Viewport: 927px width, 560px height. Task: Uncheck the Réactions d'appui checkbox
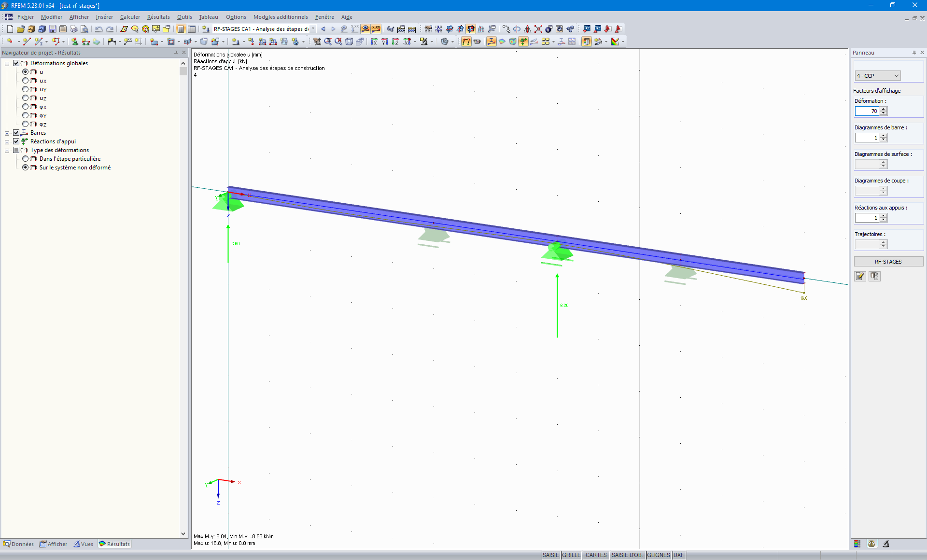coord(16,141)
